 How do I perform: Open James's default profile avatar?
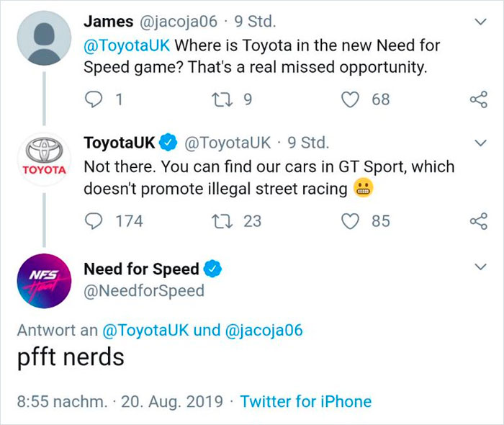tap(45, 40)
